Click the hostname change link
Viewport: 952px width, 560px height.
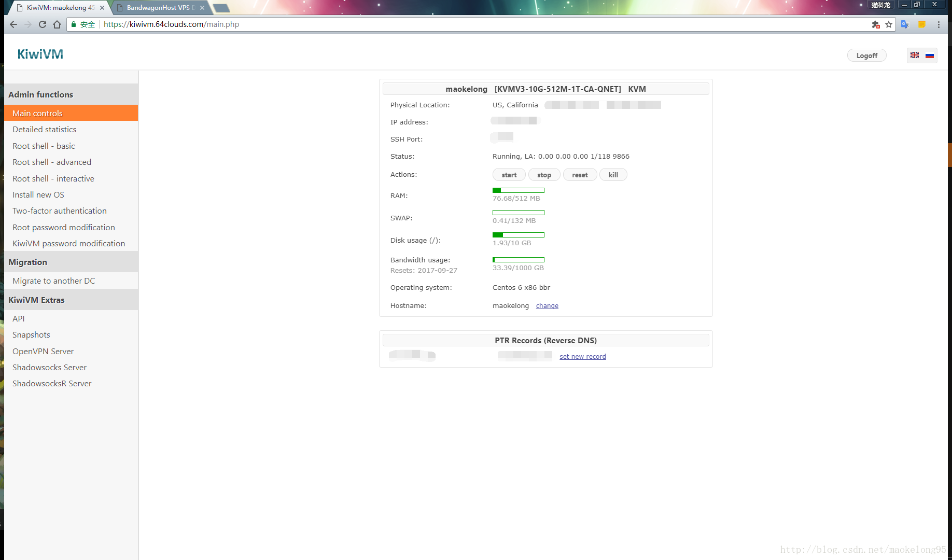coord(547,306)
